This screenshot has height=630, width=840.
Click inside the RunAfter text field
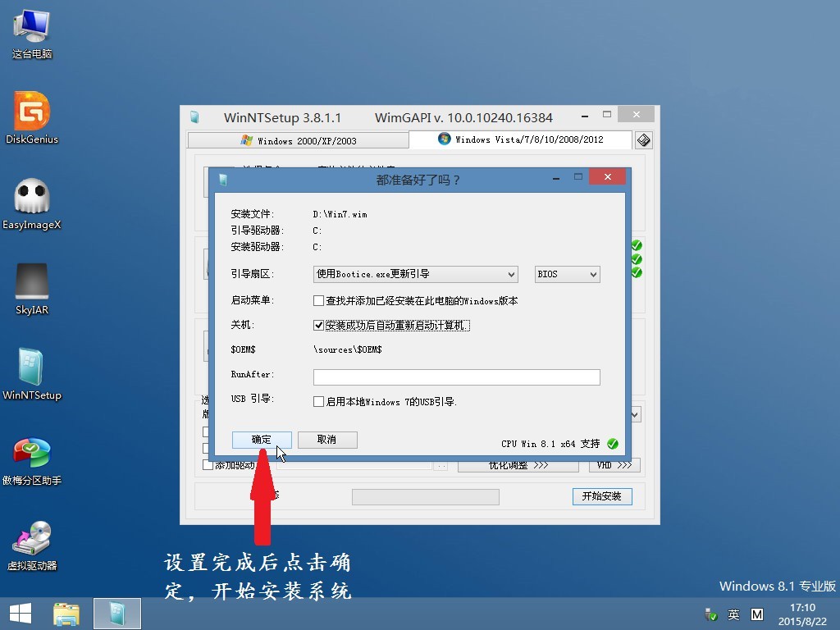(x=456, y=377)
